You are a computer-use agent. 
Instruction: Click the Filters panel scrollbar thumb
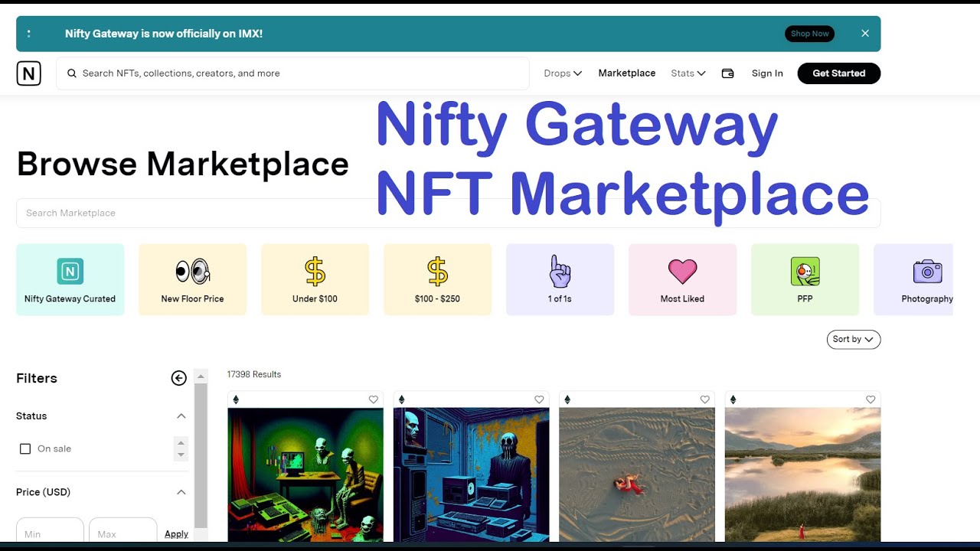click(x=201, y=456)
